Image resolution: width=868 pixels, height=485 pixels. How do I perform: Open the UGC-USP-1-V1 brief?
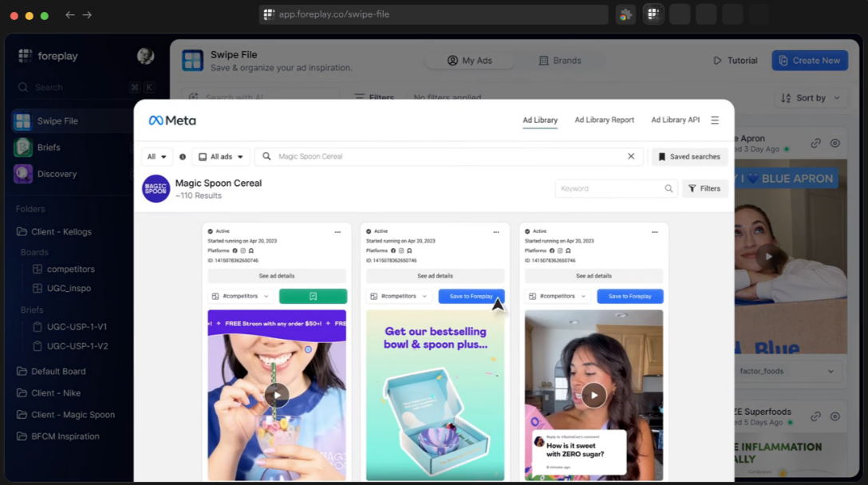[70, 326]
